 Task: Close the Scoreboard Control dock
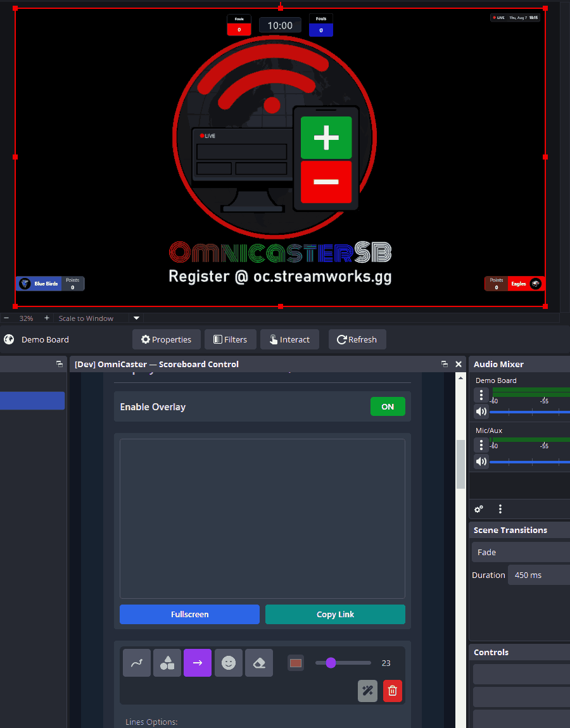(459, 364)
